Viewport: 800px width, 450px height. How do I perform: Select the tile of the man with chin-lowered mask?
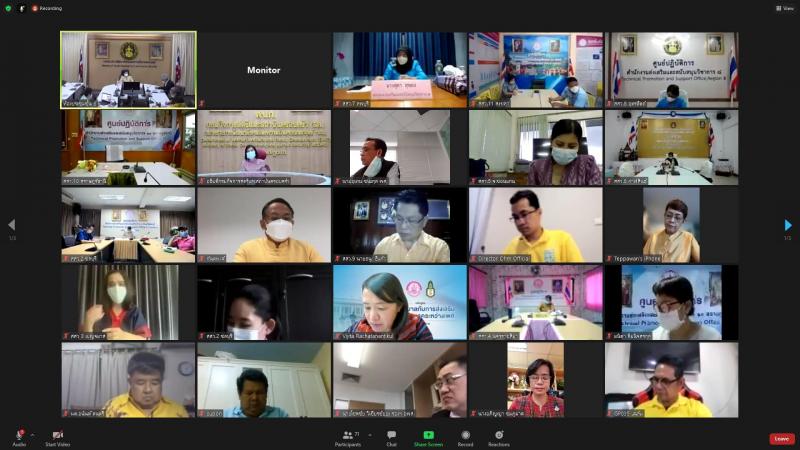click(400, 147)
